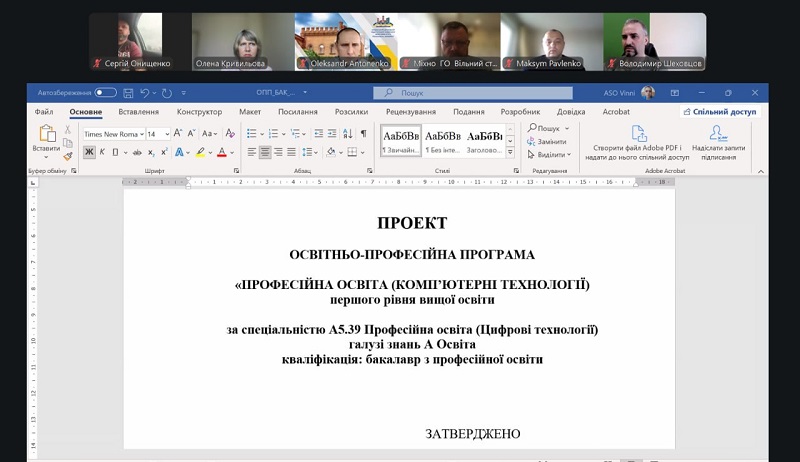Open the font size dropdown
Screen dimensions: 800x462
pyautogui.click(x=167, y=133)
